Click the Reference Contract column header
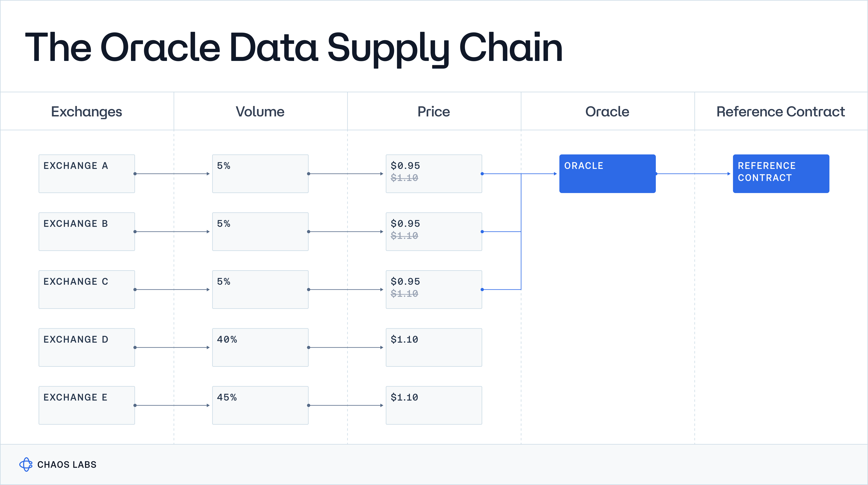Screen dimensions: 868x485 [781, 112]
